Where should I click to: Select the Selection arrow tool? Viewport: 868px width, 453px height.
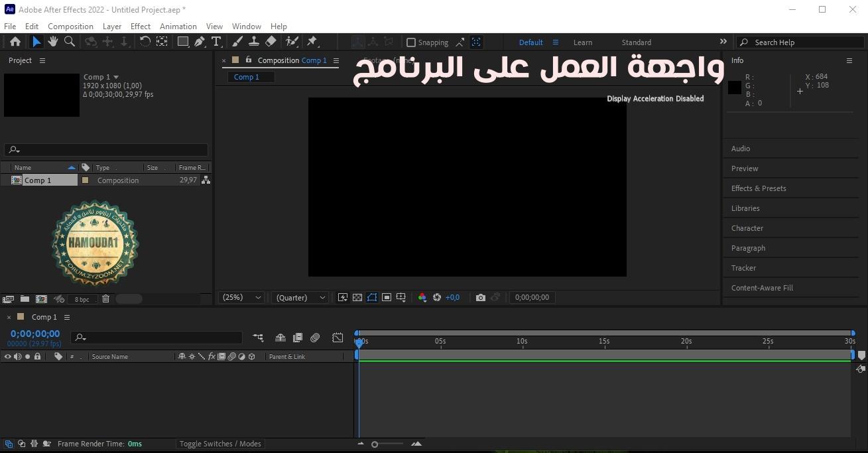coord(36,42)
